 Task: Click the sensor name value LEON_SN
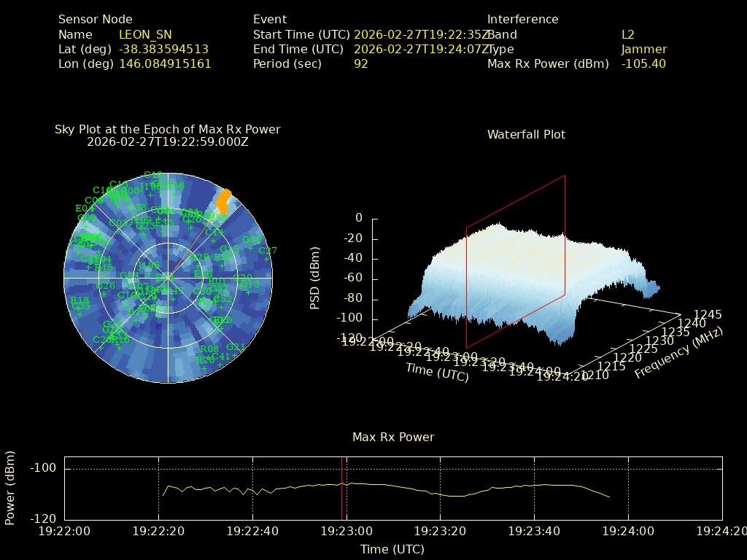click(145, 34)
